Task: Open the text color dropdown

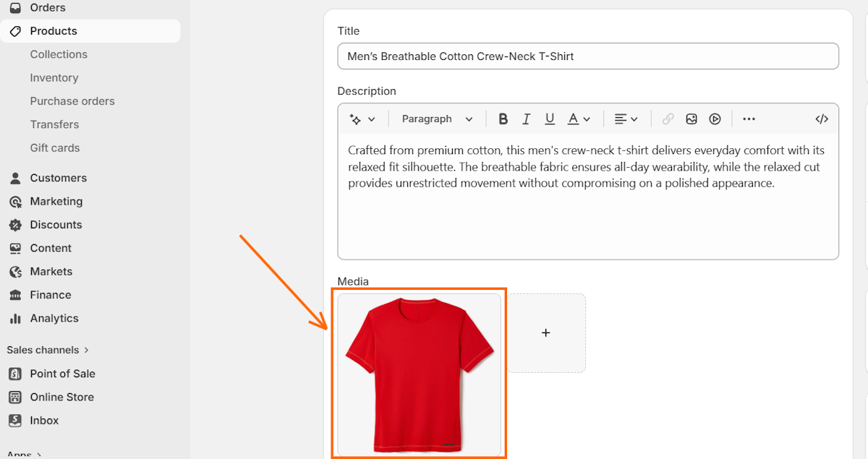Action: pos(577,119)
